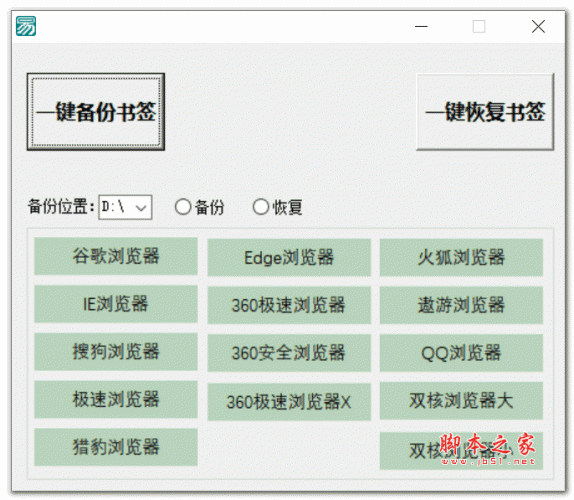Image resolution: width=574 pixels, height=500 pixels.
Task: Click the 双核浏览器 button under the watermark
Action: pos(461,451)
